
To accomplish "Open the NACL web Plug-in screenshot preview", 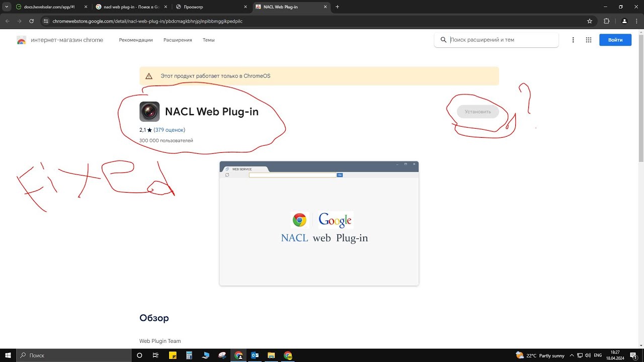I will [x=319, y=224].
